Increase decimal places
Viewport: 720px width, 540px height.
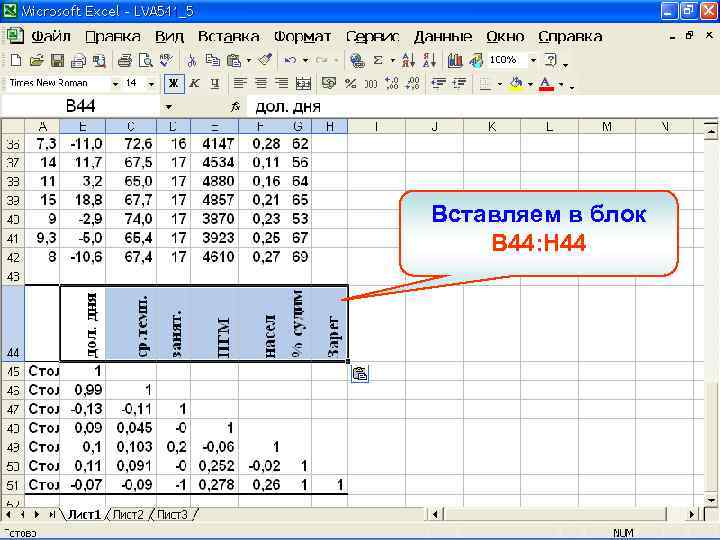[392, 83]
